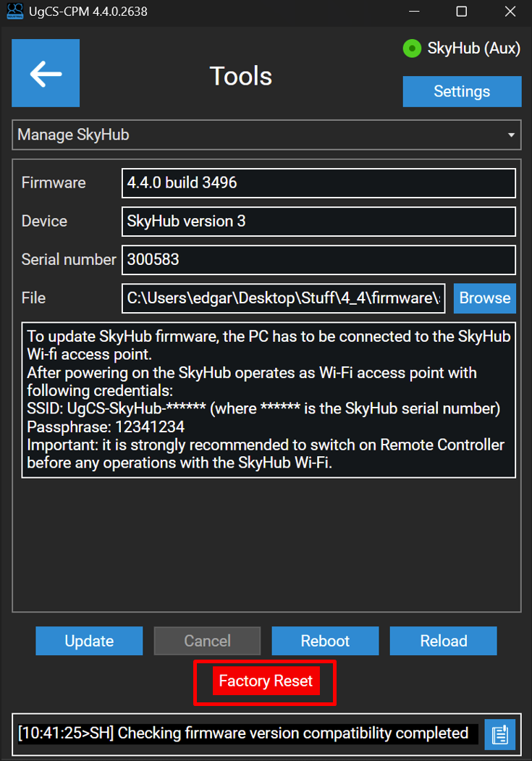The width and height of the screenshot is (532, 761).
Task: Focus the firmware File path field
Action: 284,298
